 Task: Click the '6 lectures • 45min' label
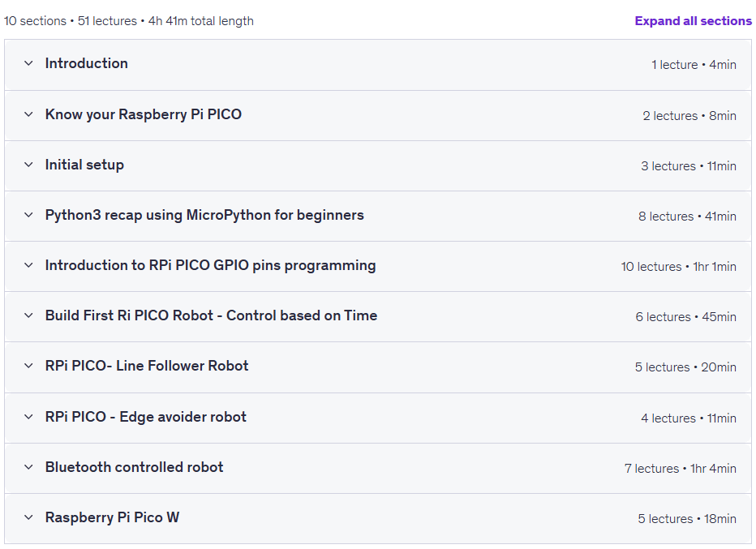685,317
